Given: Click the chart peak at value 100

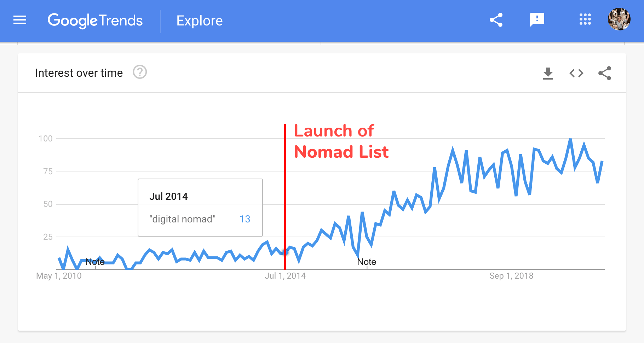Looking at the screenshot, I should (570, 140).
